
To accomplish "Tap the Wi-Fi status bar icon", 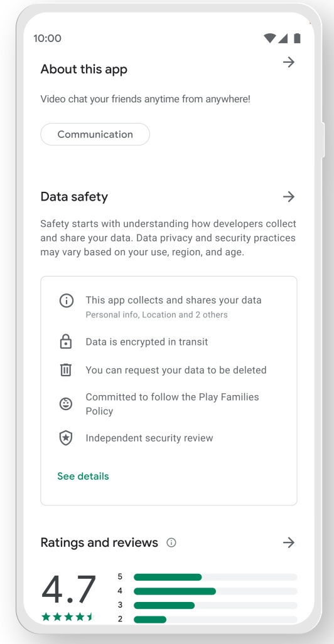I will (269, 39).
